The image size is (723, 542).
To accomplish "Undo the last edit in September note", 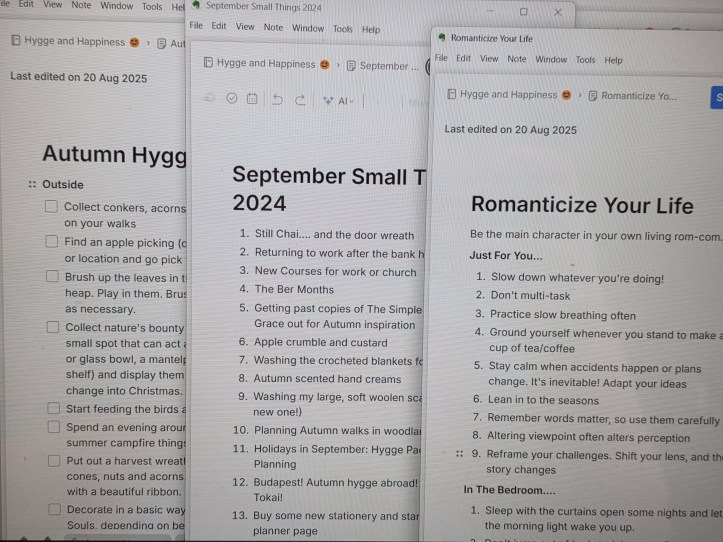I will click(277, 99).
